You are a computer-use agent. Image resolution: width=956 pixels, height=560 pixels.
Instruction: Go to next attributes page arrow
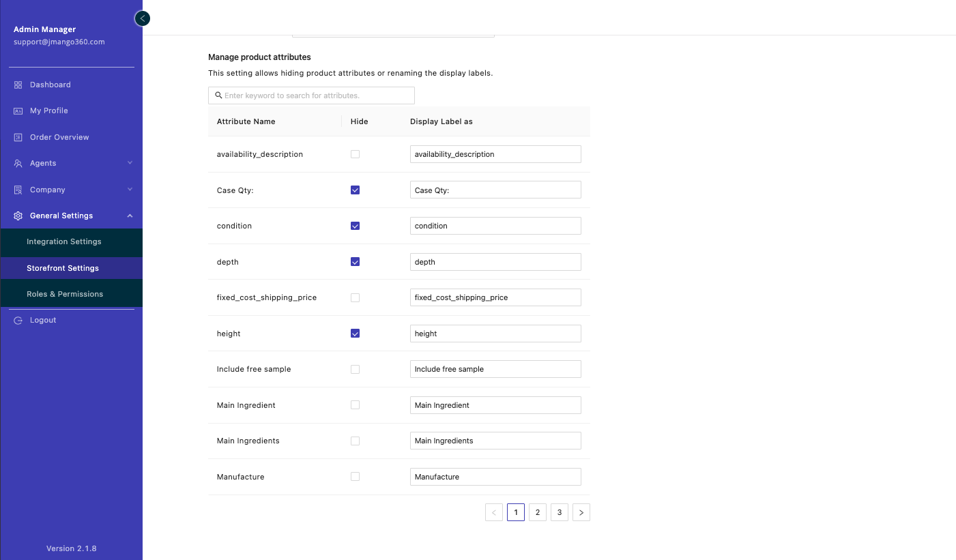click(581, 512)
